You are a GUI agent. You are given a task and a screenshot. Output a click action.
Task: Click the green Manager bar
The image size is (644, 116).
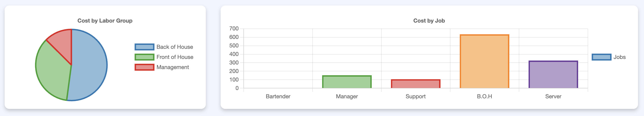coord(347,82)
